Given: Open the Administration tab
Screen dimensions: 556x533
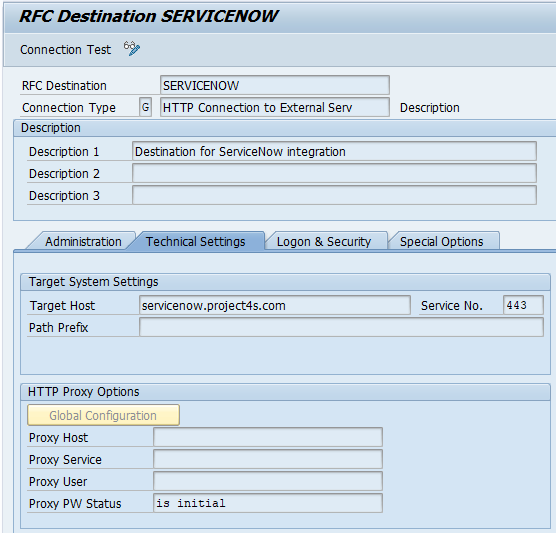Looking at the screenshot, I should coord(83,241).
